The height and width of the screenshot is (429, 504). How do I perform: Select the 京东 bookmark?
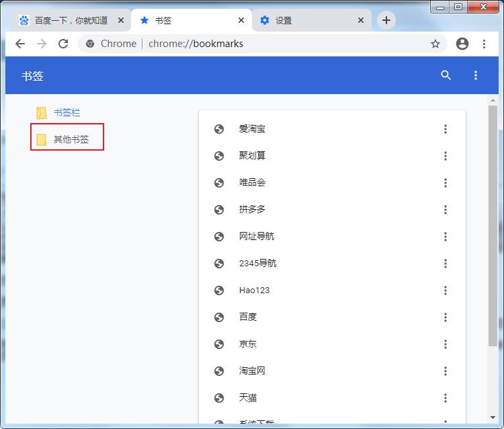[x=332, y=344]
